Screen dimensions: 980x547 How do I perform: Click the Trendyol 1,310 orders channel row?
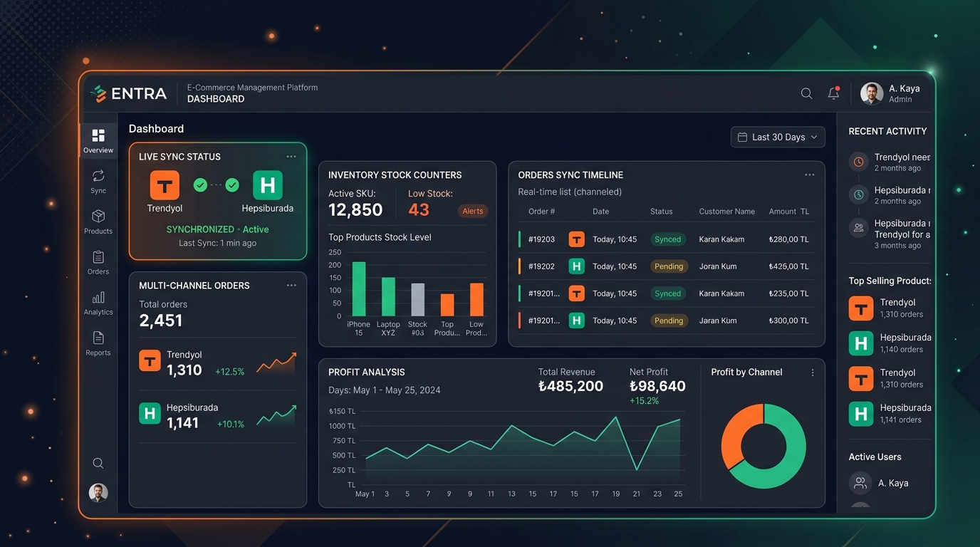pos(217,363)
